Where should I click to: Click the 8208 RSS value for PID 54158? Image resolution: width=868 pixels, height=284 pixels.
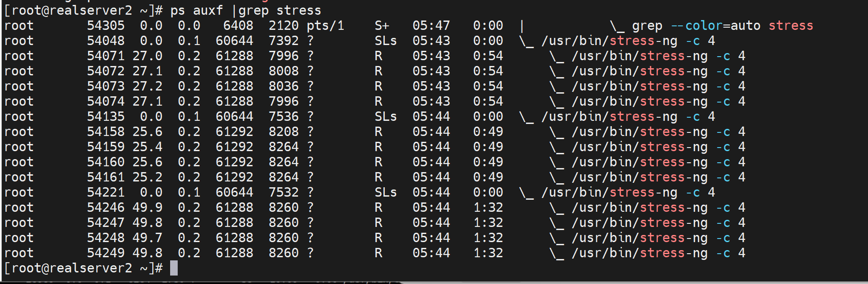pos(283,132)
